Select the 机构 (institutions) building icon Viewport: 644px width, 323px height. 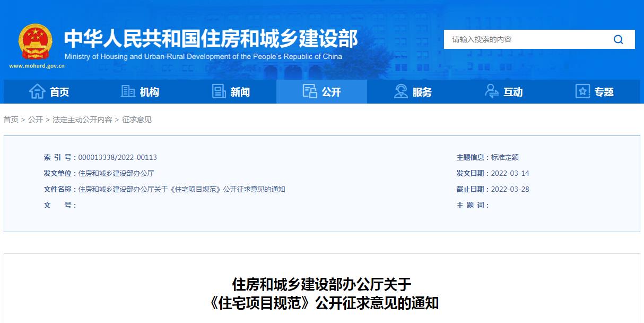(127, 91)
